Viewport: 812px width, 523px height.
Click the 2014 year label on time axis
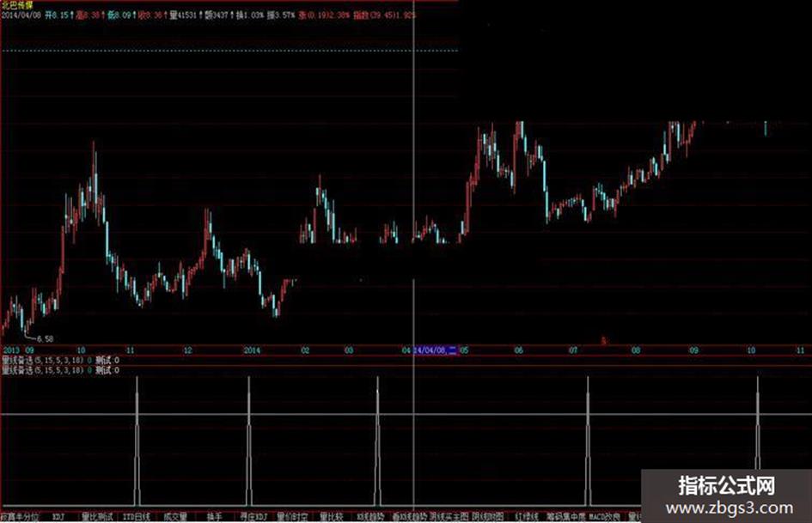[252, 350]
